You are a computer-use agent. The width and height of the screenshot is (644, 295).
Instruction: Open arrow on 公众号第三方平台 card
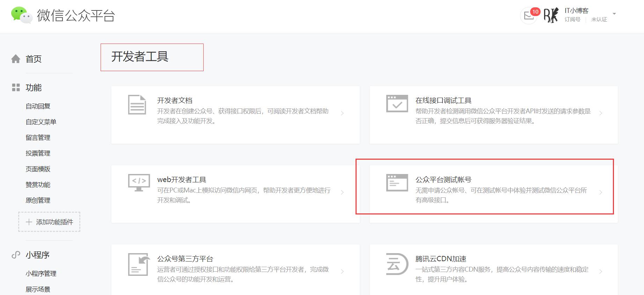(342, 271)
